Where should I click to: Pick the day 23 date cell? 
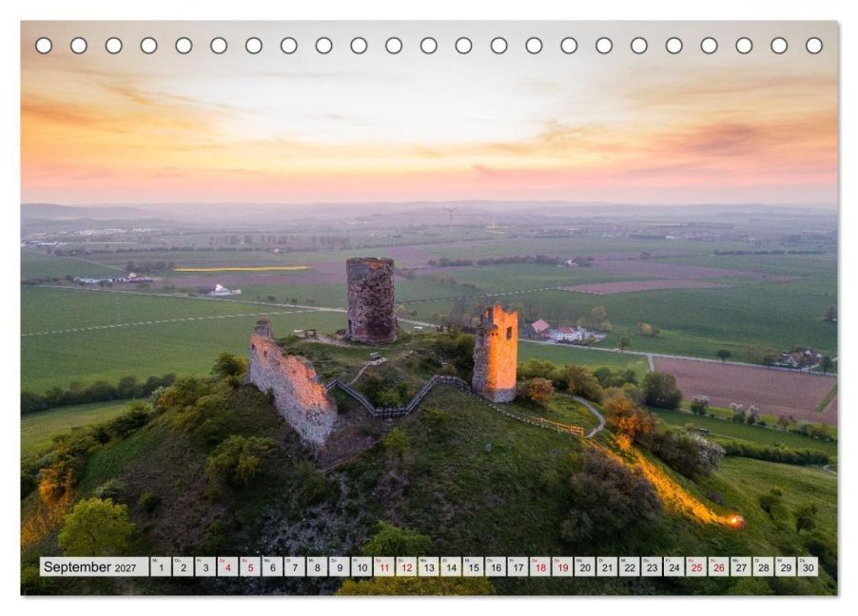click(653, 567)
